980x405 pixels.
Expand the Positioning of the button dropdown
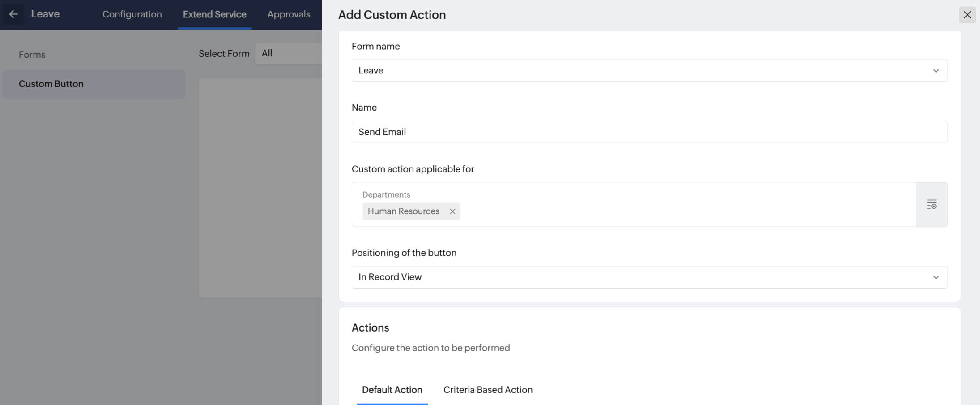[936, 277]
